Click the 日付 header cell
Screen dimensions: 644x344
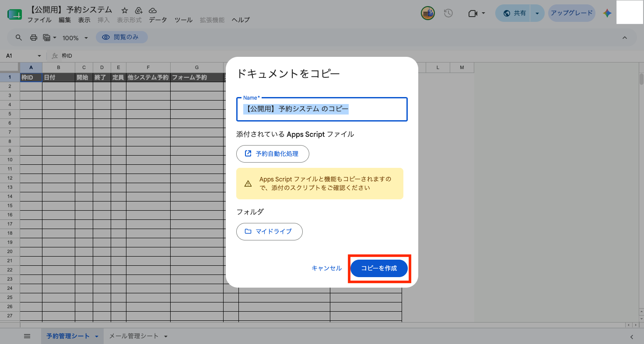(59, 77)
